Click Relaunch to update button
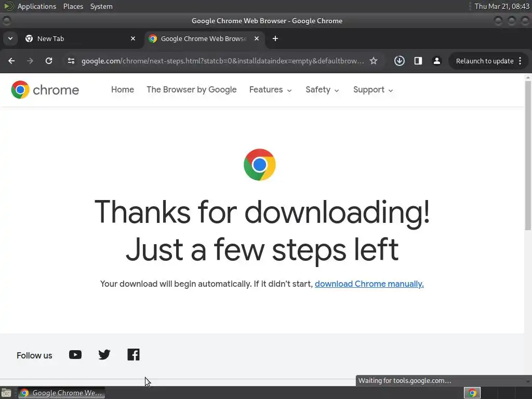The height and width of the screenshot is (399, 532). coord(485,61)
